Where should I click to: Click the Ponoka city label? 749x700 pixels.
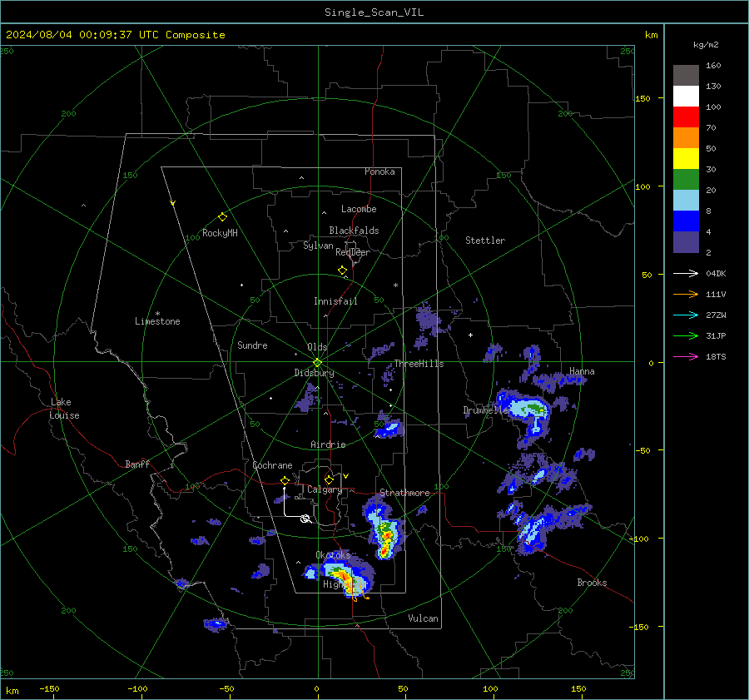(x=379, y=171)
